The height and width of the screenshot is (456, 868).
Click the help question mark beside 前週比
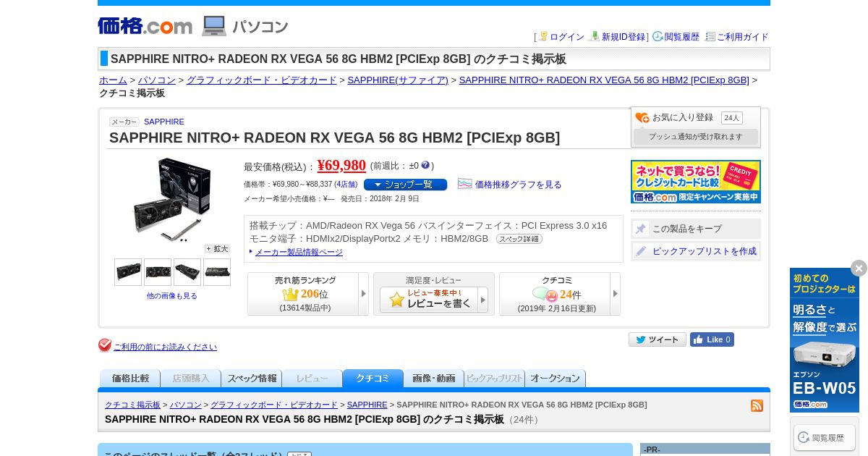(x=425, y=165)
